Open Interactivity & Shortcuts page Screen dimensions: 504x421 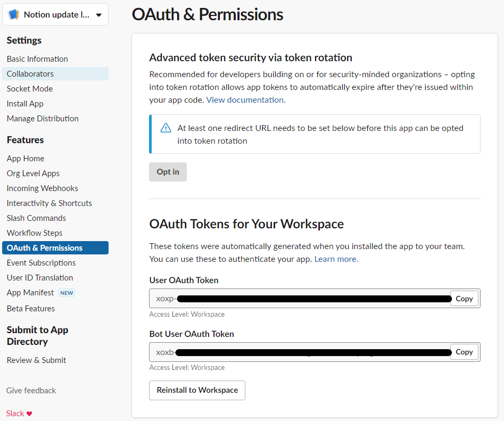click(x=49, y=203)
